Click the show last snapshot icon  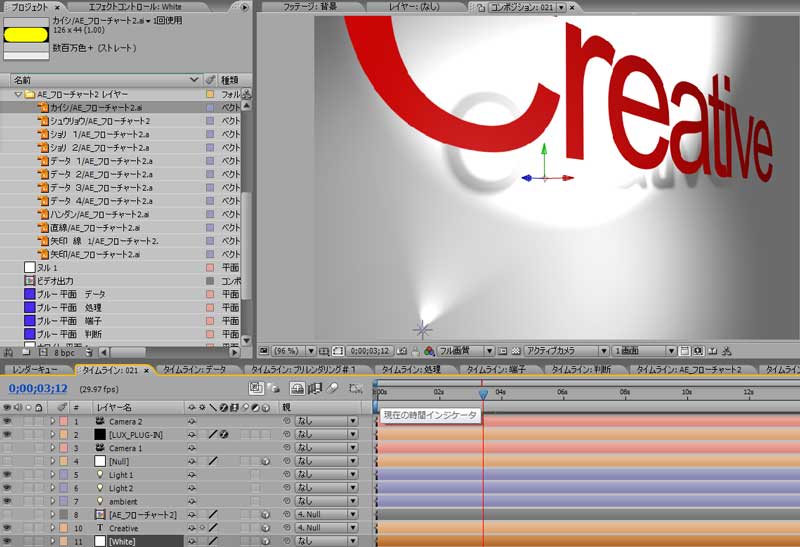tap(415, 351)
